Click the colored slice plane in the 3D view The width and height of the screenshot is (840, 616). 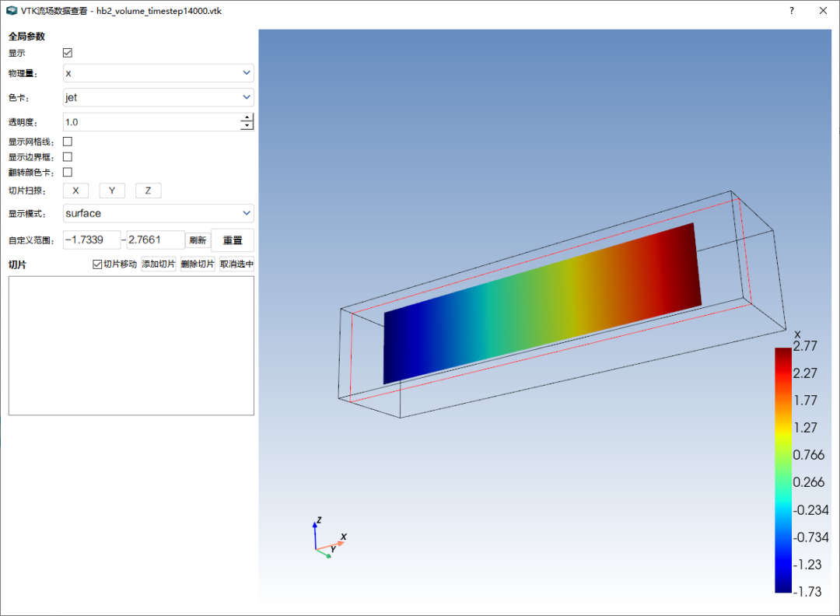point(541,303)
